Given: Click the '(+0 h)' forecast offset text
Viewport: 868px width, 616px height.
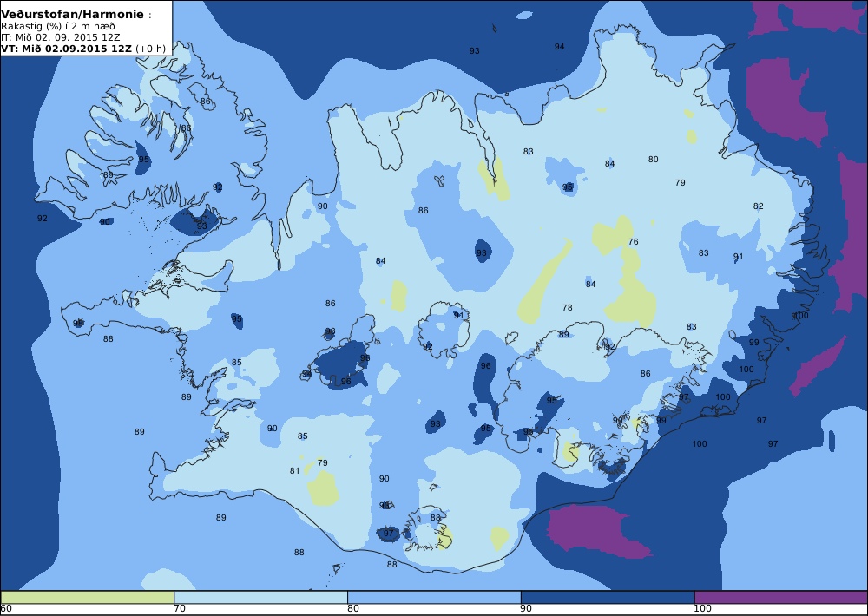Looking at the screenshot, I should tap(150, 48).
